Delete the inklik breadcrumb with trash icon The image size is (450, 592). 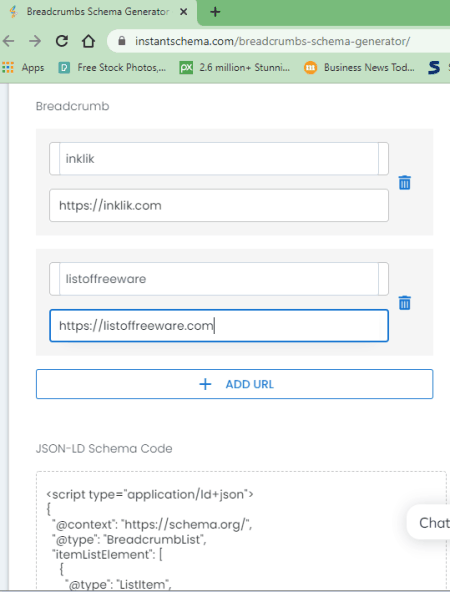[x=404, y=182]
